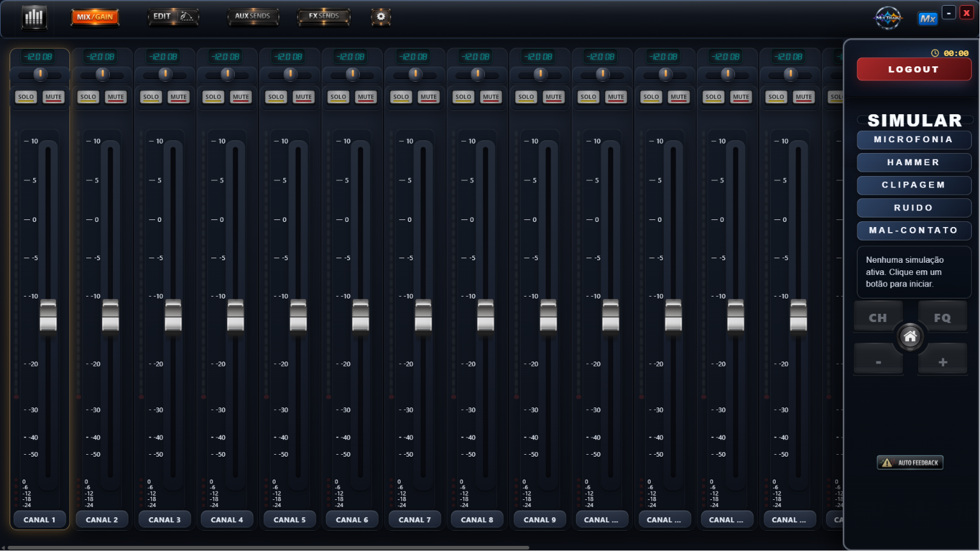Select the CANAL 7 label button
The image size is (980, 551).
tap(415, 520)
